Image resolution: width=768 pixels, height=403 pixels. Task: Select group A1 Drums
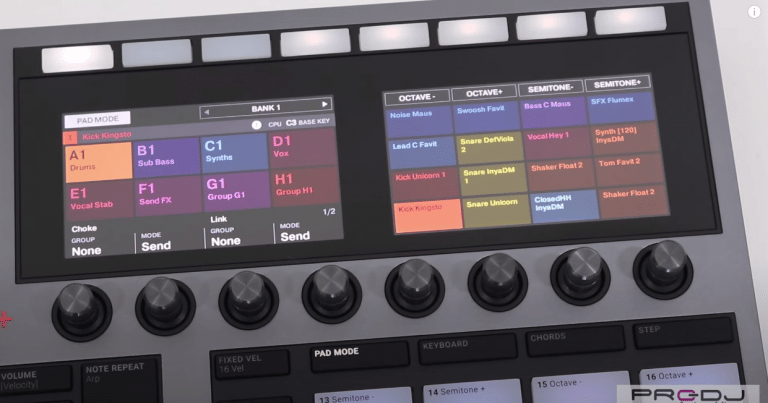[98, 162]
